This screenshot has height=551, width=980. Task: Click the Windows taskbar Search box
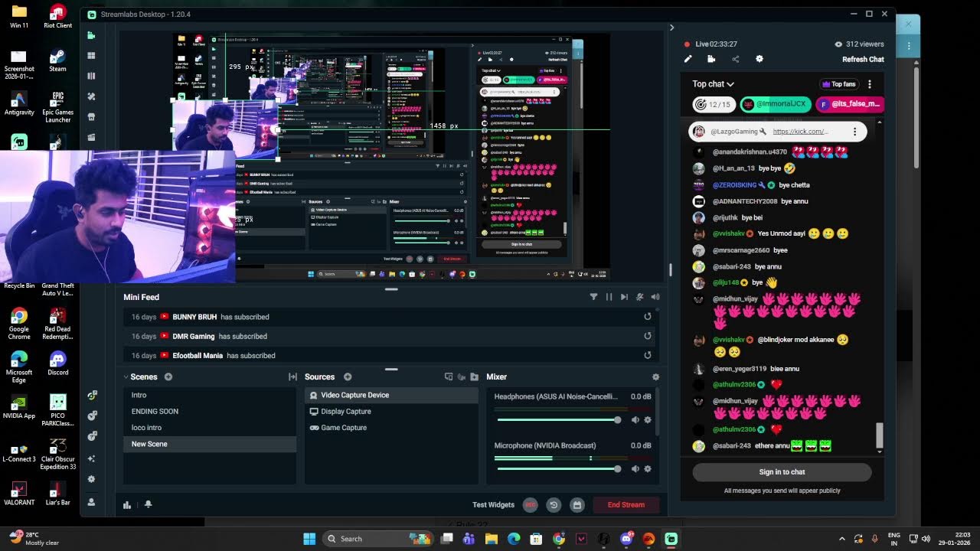tap(380, 539)
